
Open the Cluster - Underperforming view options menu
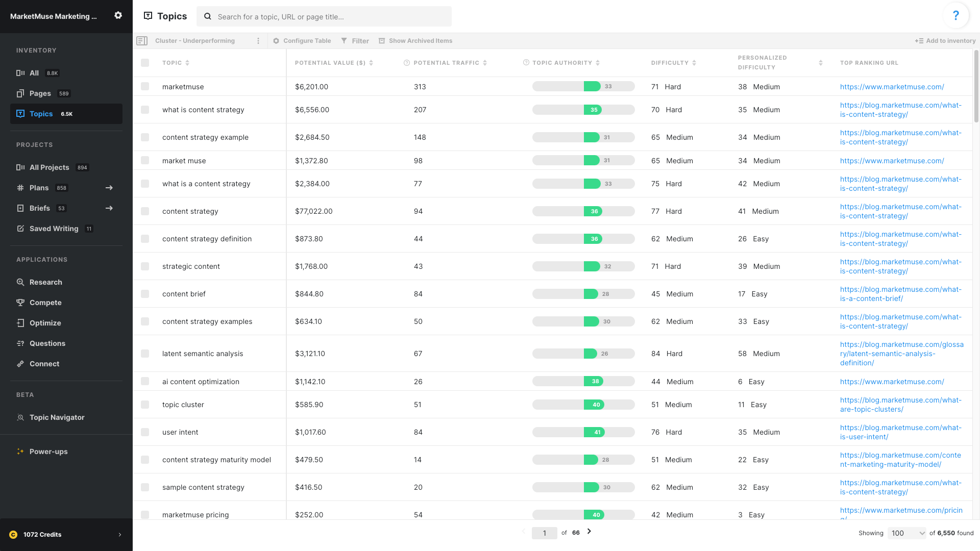(x=258, y=41)
